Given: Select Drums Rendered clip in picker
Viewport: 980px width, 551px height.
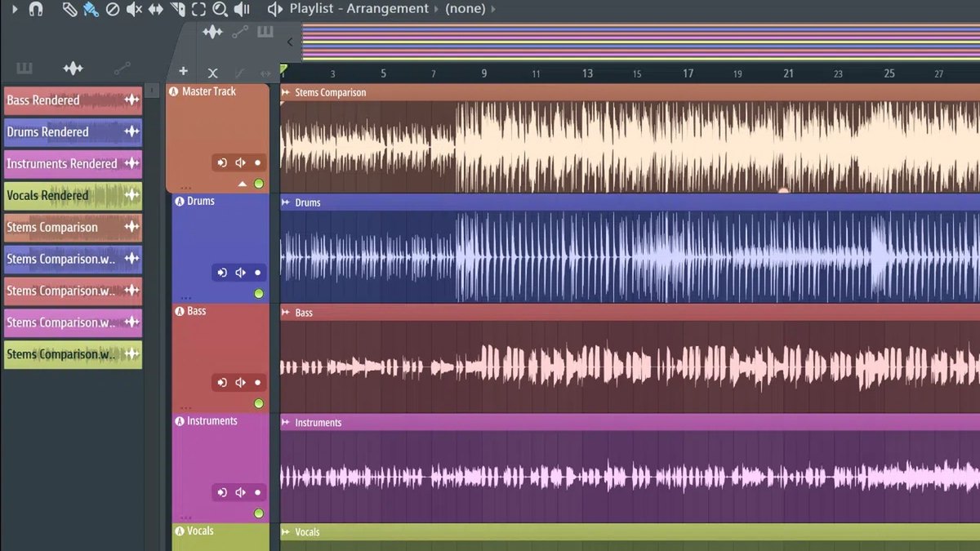Looking at the screenshot, I should click(x=73, y=132).
